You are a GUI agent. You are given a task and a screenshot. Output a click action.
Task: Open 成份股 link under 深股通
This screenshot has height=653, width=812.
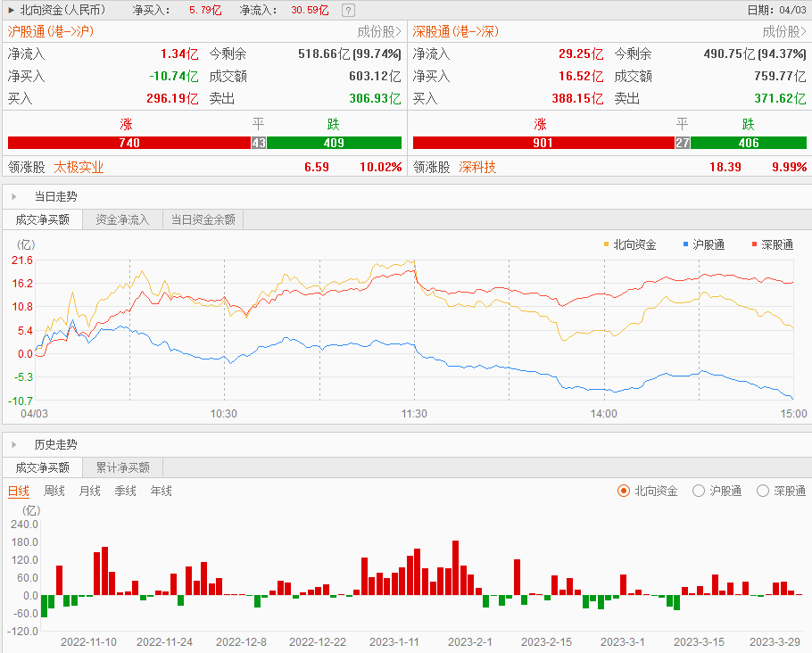784,31
